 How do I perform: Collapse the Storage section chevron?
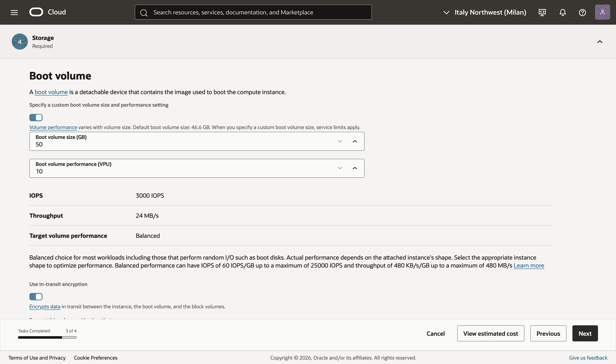599,42
